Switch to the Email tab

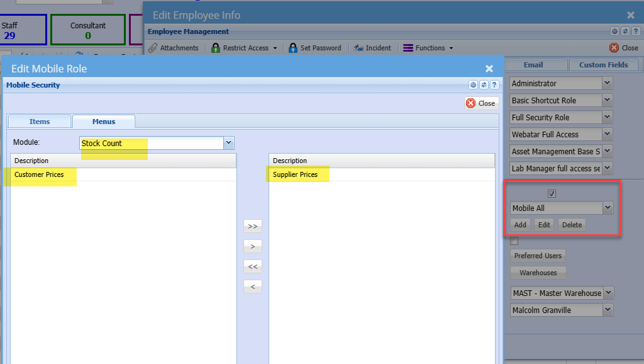pos(533,65)
